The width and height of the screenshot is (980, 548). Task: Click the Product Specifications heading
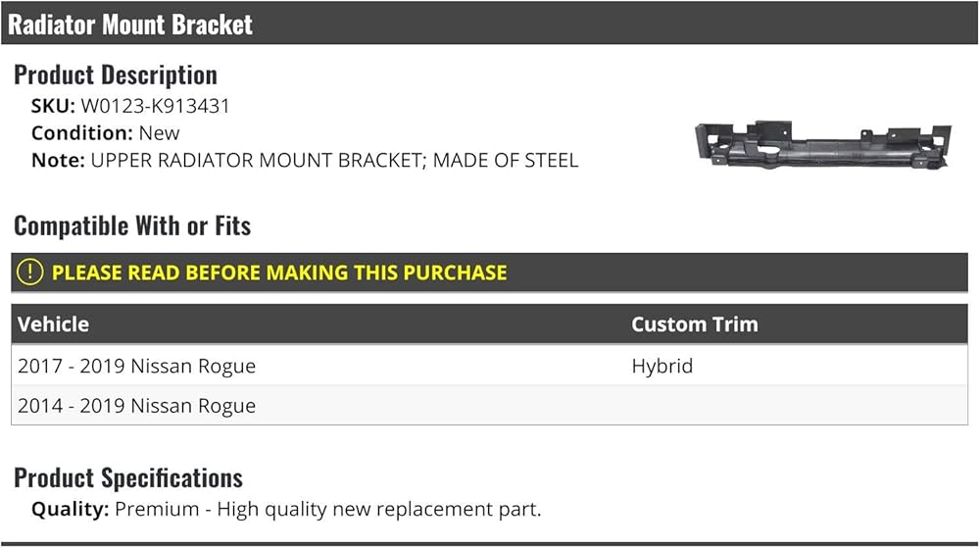pos(128,478)
